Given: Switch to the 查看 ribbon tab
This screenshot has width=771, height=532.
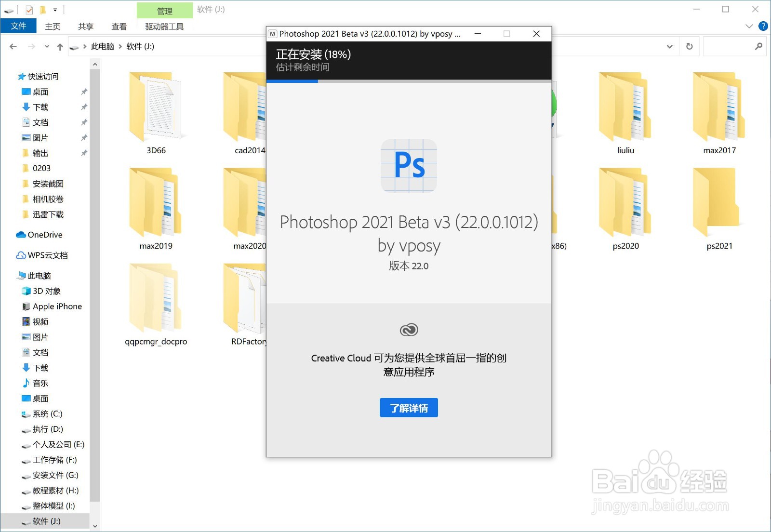Looking at the screenshot, I should click(x=119, y=27).
